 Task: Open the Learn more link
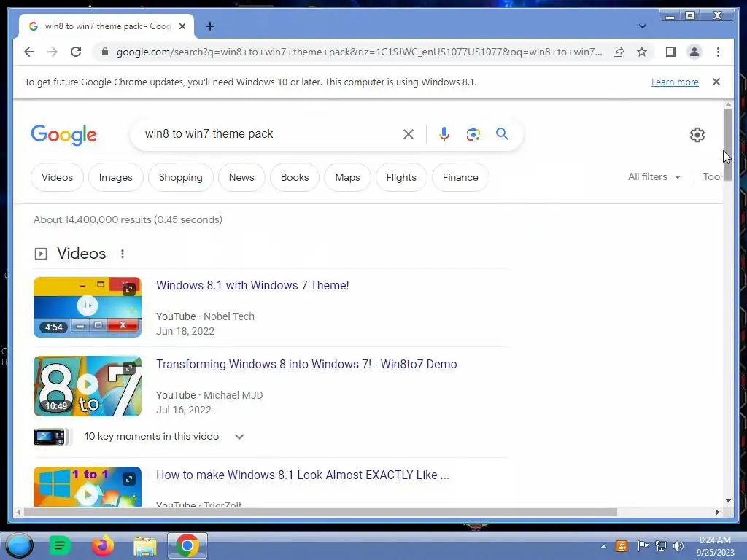tap(675, 82)
